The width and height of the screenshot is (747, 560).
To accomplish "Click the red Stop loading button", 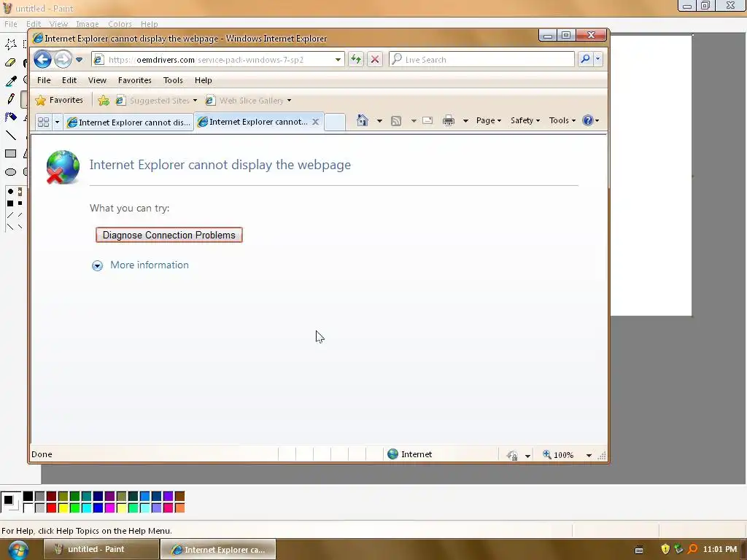I will [375, 60].
